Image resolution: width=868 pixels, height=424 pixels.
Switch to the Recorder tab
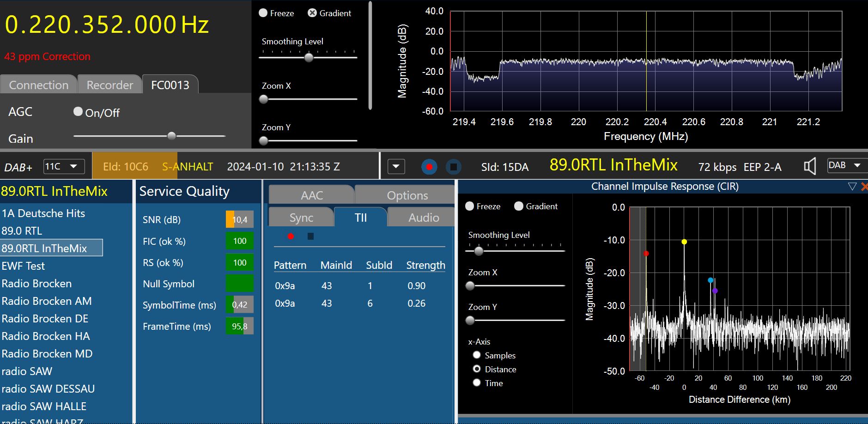tap(109, 85)
